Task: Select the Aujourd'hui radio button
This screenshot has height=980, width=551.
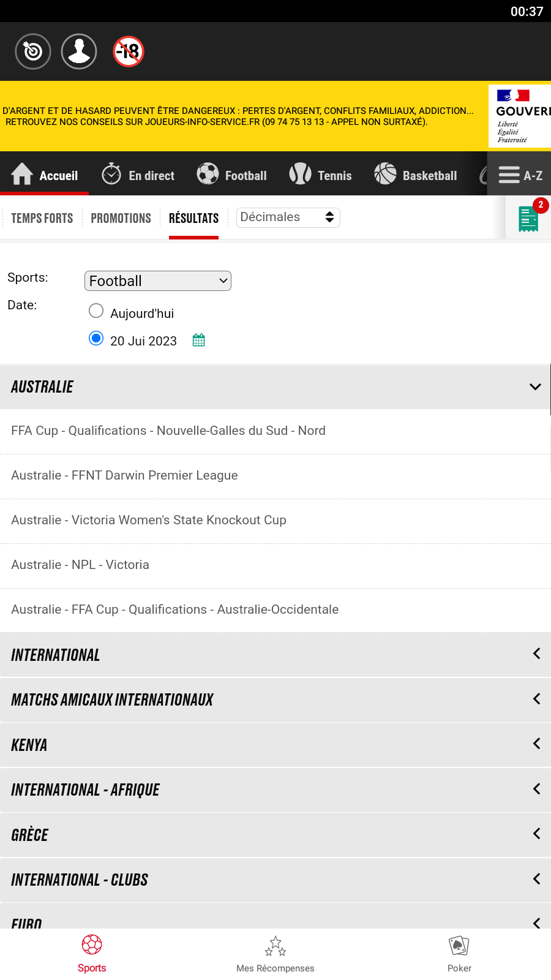Action: click(96, 311)
